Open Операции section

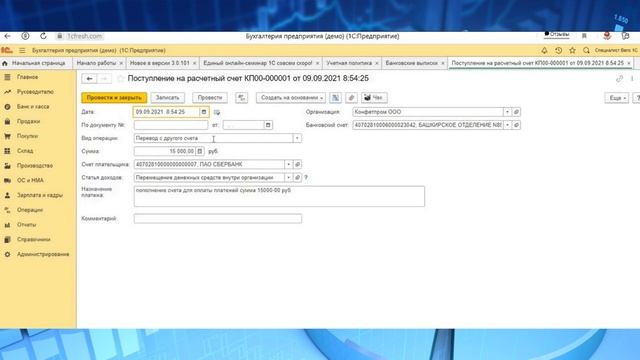pyautogui.click(x=30, y=210)
